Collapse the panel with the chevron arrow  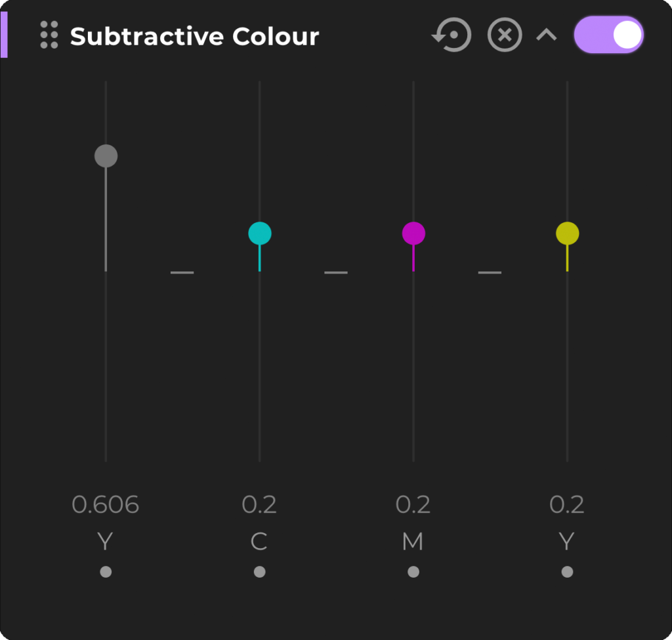click(x=545, y=35)
